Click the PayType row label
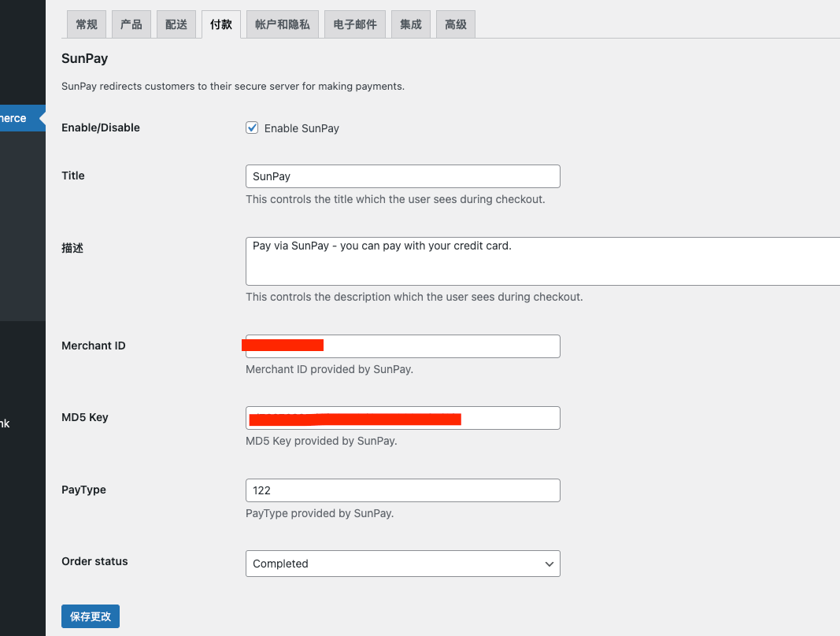The image size is (840, 636). 83,490
